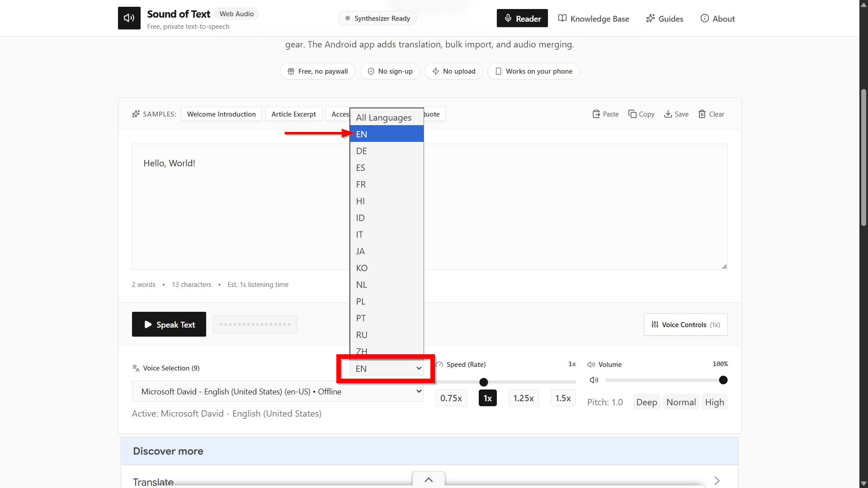
Task: Click the Voice Controls sliders icon
Action: pyautogui.click(x=655, y=324)
